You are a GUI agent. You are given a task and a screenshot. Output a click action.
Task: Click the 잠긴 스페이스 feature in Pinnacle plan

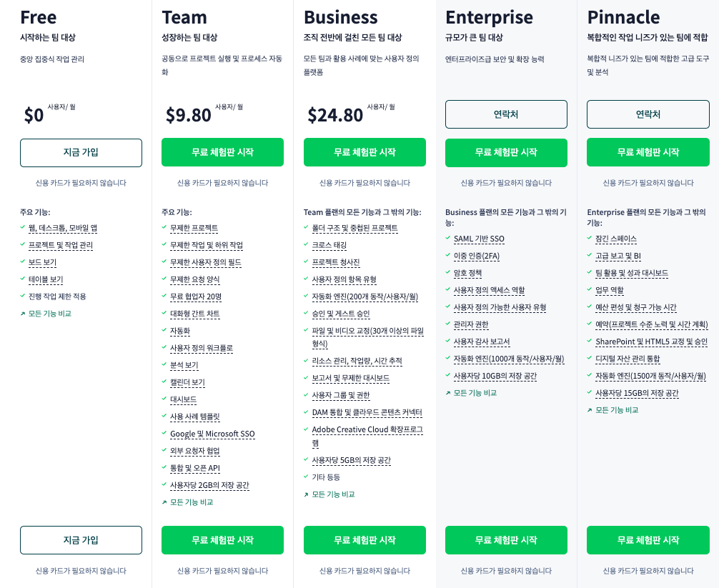click(616, 239)
